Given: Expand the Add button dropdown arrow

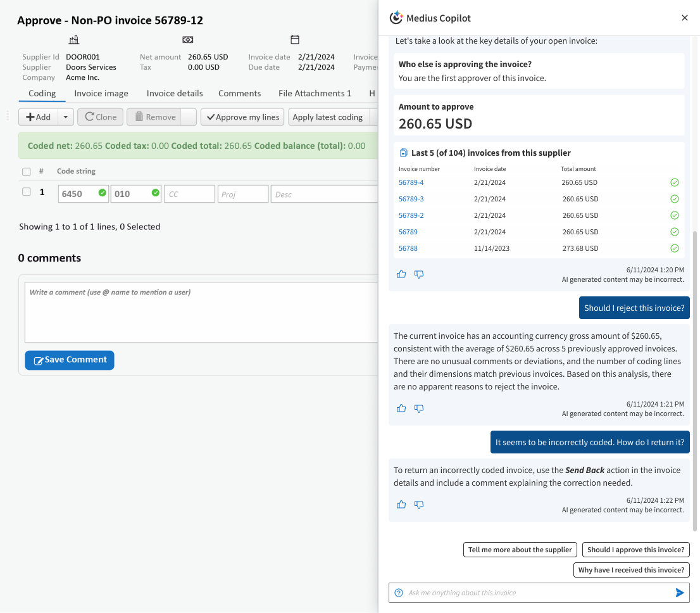Looking at the screenshot, I should (66, 117).
